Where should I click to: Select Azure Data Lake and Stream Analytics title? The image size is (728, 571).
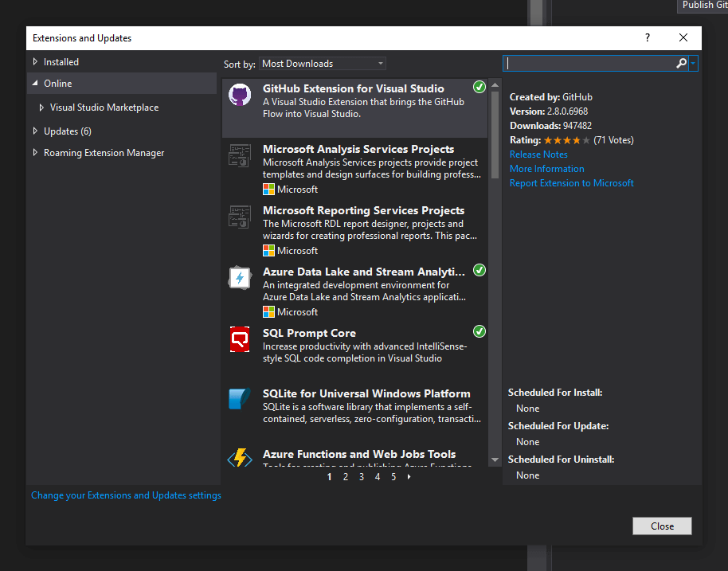coord(363,272)
